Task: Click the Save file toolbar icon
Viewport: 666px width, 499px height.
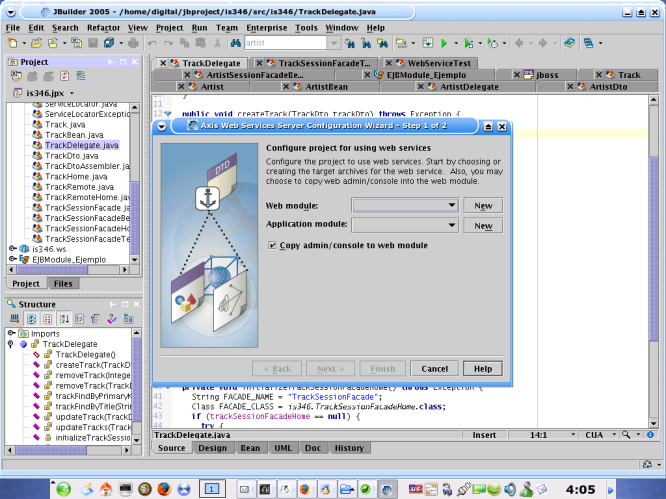Action: pyautogui.click(x=92, y=44)
